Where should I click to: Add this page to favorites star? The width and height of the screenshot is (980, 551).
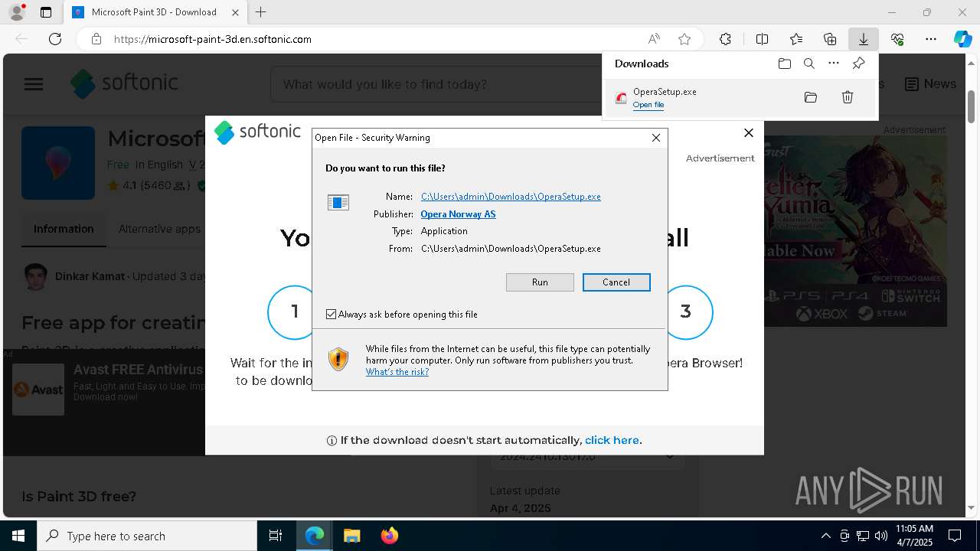684,39
